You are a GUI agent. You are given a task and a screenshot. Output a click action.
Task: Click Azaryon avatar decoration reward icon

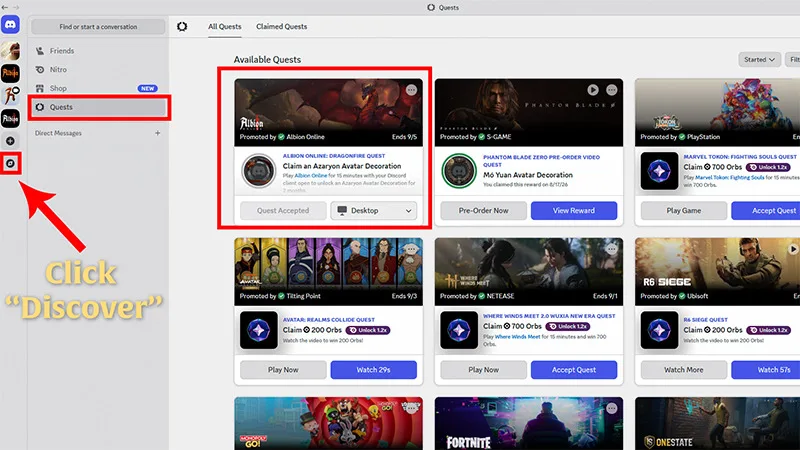259,171
